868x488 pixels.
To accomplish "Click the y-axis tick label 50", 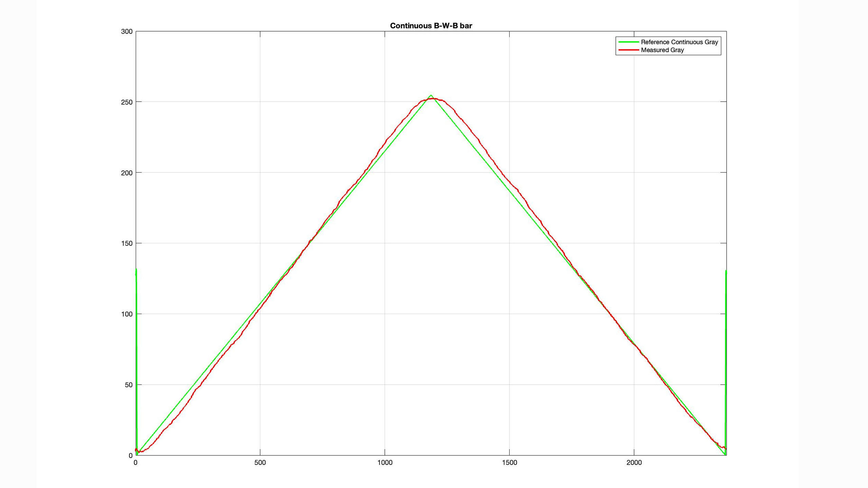I will click(x=129, y=385).
